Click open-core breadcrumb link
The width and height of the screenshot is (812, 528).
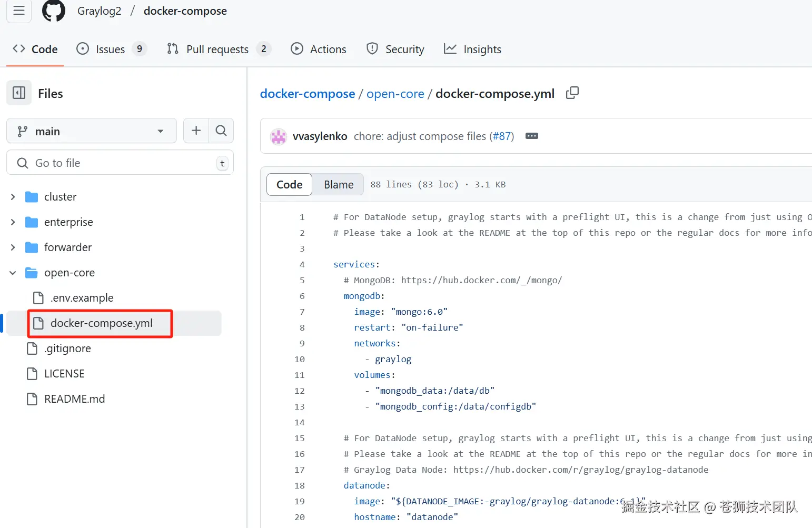pyautogui.click(x=395, y=94)
